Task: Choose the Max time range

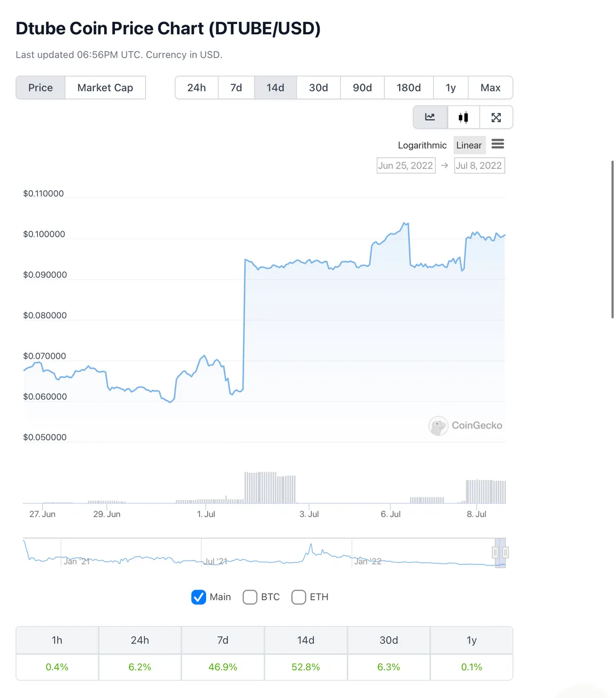Action: point(491,88)
